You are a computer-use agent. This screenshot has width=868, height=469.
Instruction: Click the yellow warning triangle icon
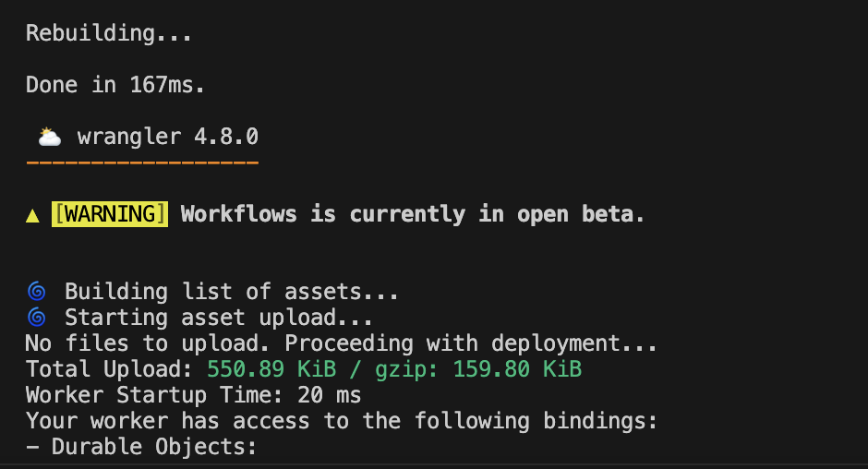(x=32, y=215)
